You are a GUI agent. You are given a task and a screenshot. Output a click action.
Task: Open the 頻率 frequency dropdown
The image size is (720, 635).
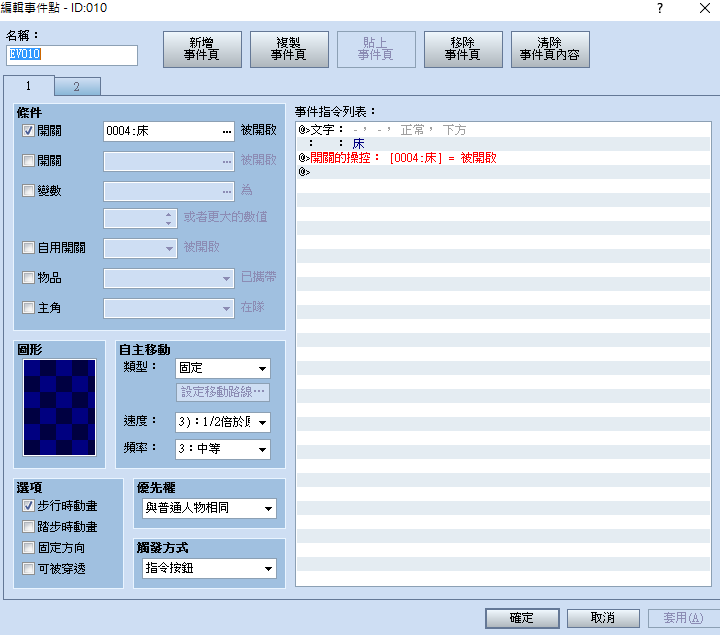point(223,449)
